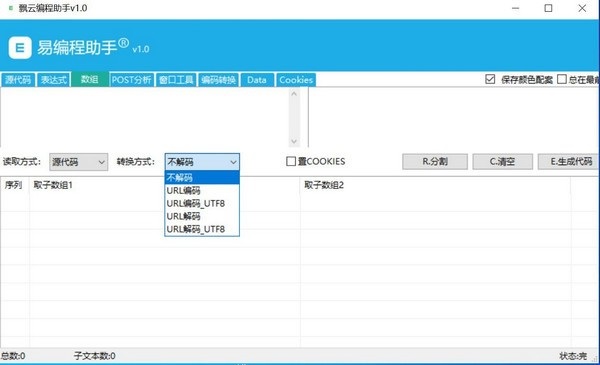Pick the URL编码_UTF8 option

(202, 204)
